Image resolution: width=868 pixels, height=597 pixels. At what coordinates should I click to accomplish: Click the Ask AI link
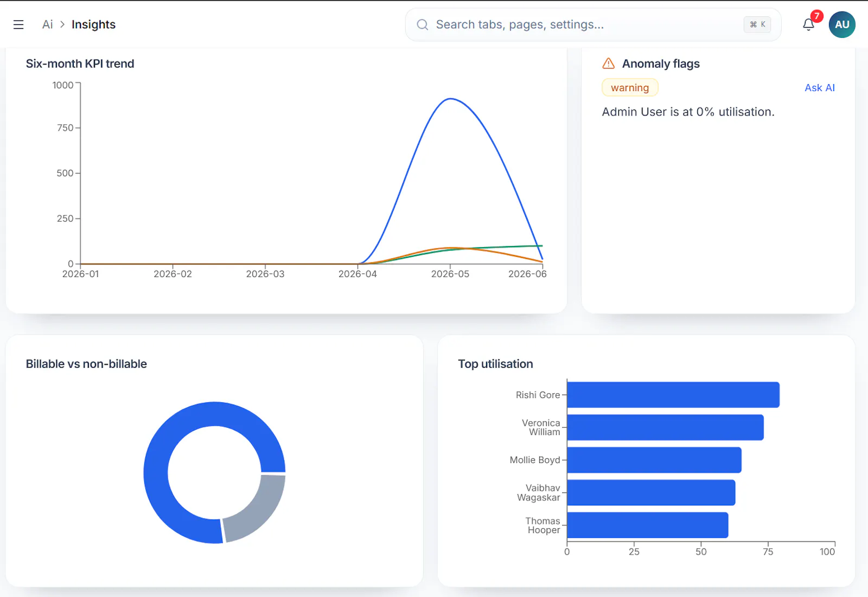pyautogui.click(x=819, y=88)
